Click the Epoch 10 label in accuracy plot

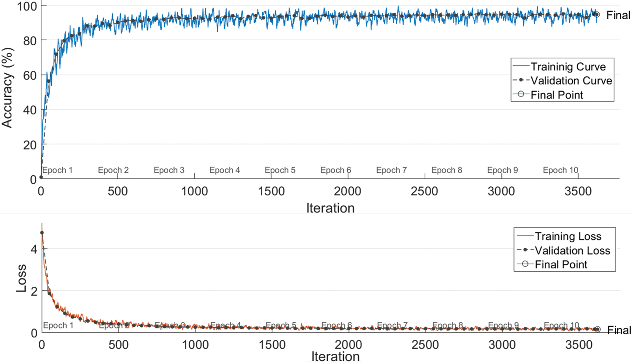pos(560,170)
